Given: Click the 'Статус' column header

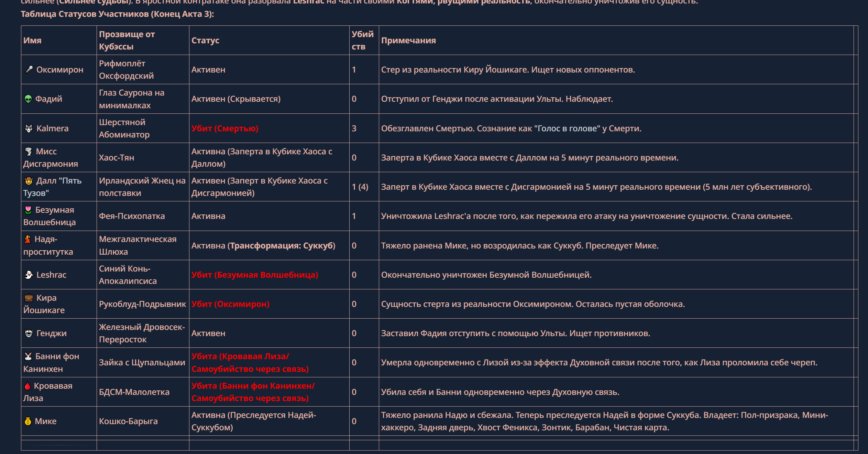Looking at the screenshot, I should [205, 41].
